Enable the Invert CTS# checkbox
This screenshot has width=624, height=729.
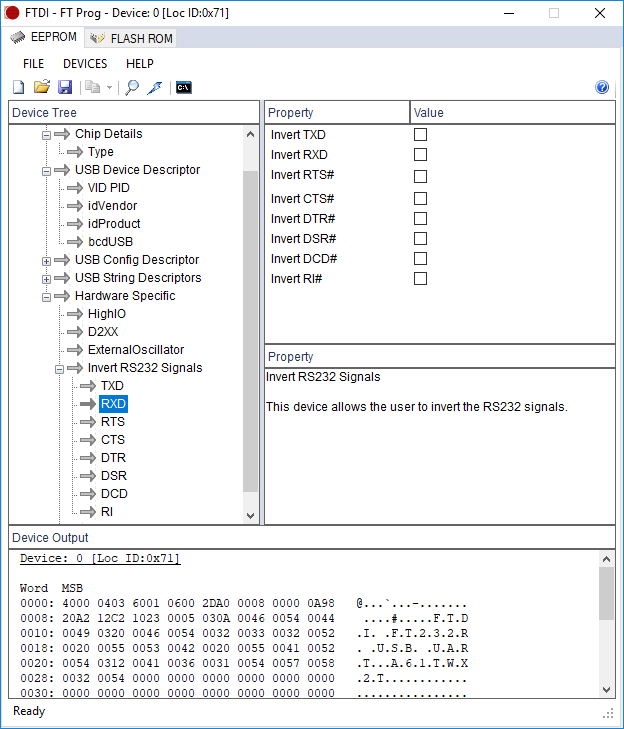coord(420,199)
